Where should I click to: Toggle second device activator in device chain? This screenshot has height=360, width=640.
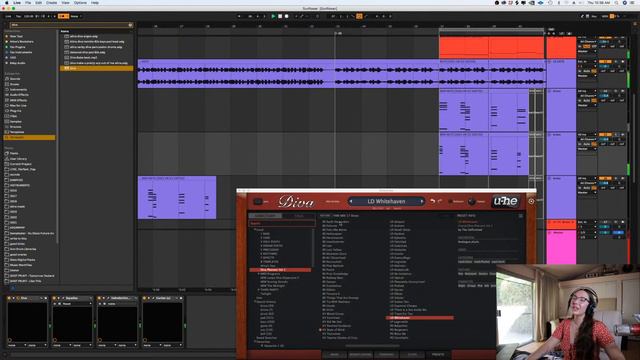[x=54, y=298]
